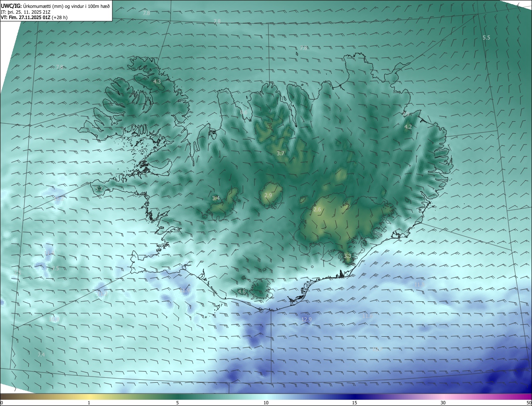Click the 30 tick on the color scale

(443, 403)
